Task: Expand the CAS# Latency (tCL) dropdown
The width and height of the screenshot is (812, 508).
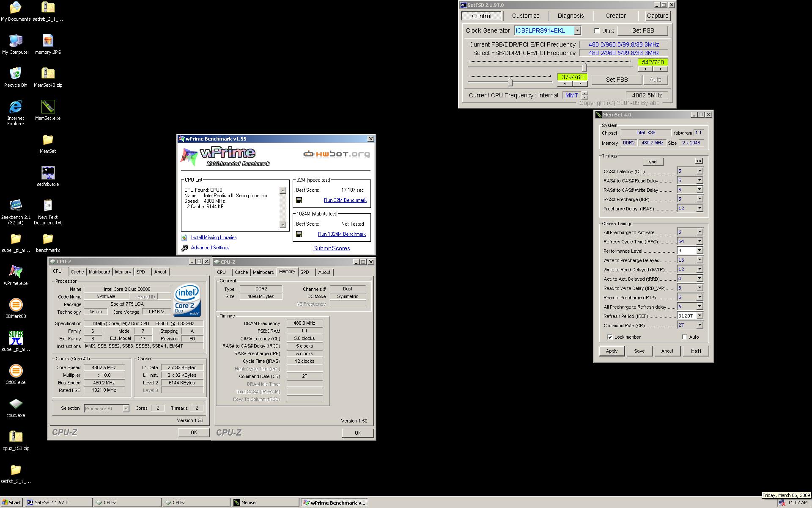Action: coord(700,171)
